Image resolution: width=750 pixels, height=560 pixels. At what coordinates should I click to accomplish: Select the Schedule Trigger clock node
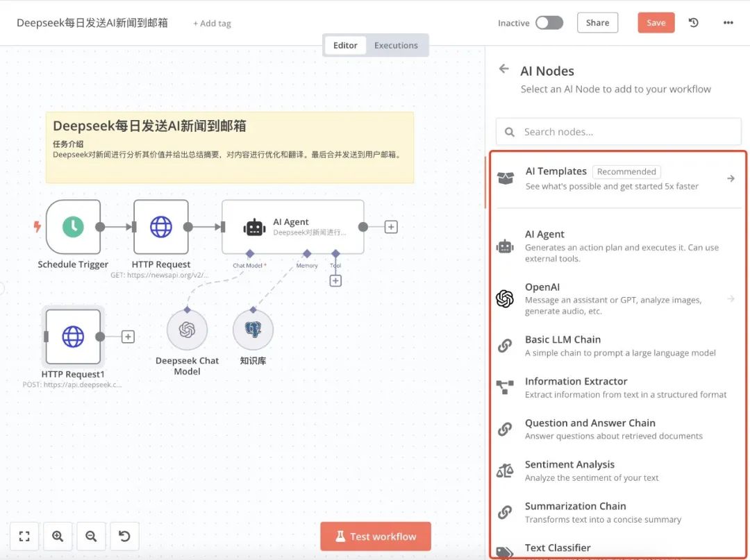73,227
